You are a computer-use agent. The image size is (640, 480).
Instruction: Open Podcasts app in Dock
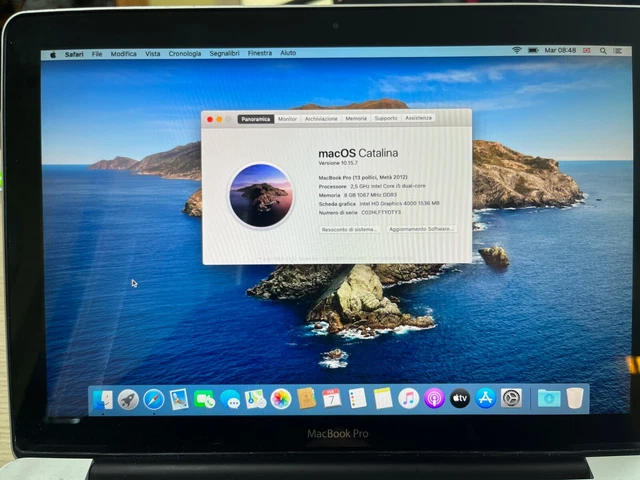[x=434, y=398]
